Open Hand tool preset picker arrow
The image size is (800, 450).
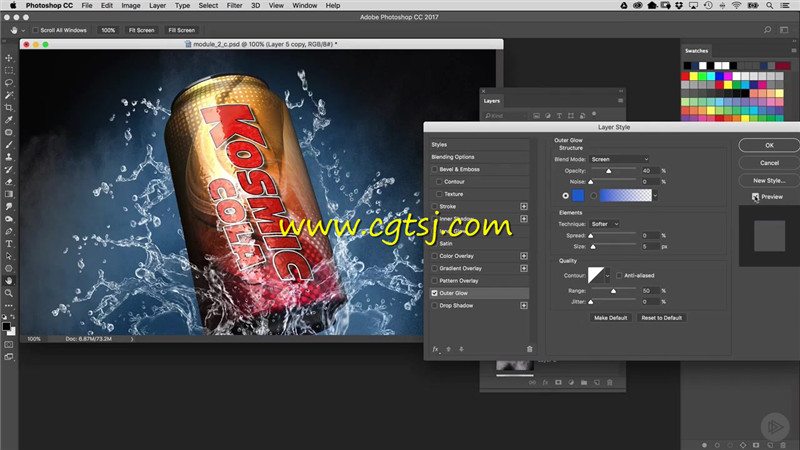click(x=23, y=31)
